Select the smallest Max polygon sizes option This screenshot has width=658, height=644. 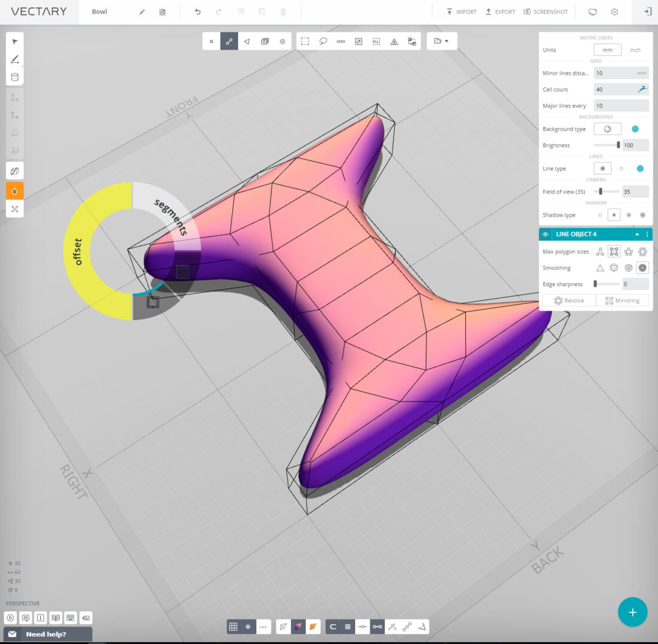point(599,251)
